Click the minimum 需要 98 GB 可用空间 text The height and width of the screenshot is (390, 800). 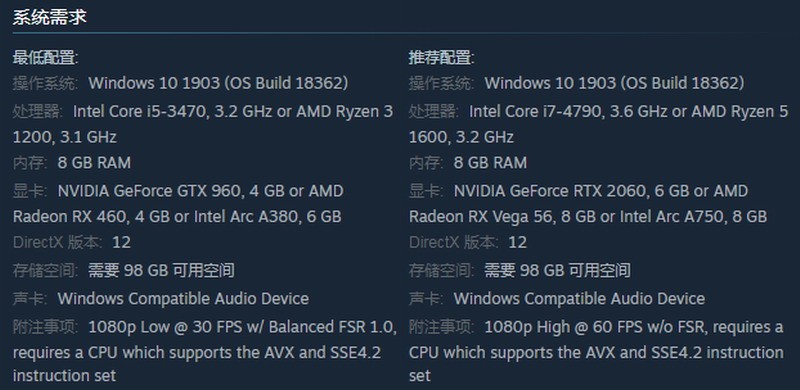coord(161,270)
